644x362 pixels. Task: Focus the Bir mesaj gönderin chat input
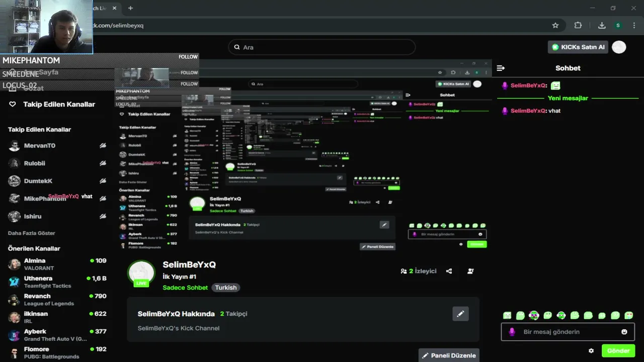568,332
